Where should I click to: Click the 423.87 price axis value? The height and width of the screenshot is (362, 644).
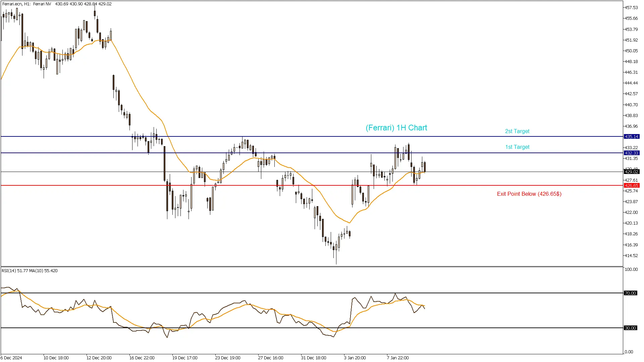631,202
